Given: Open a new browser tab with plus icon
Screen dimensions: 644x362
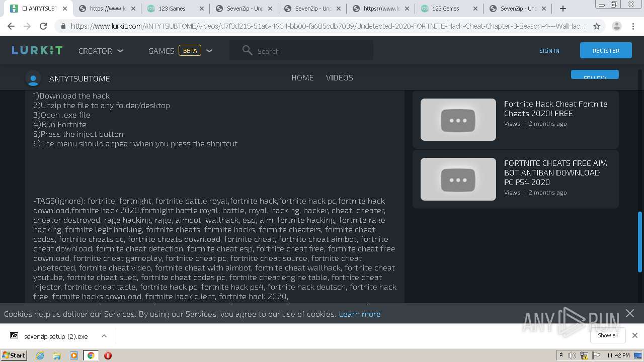Looking at the screenshot, I should [563, 9].
